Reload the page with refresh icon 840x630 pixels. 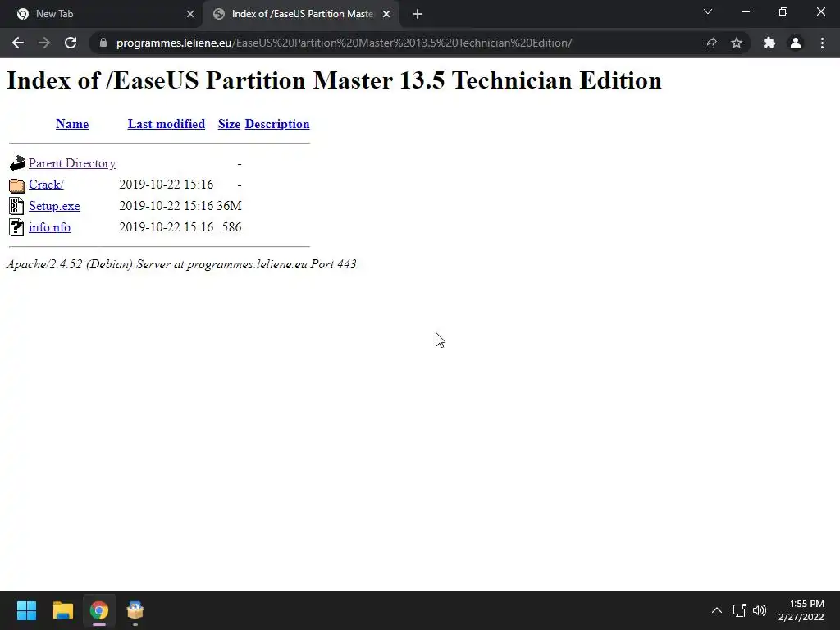coord(71,43)
